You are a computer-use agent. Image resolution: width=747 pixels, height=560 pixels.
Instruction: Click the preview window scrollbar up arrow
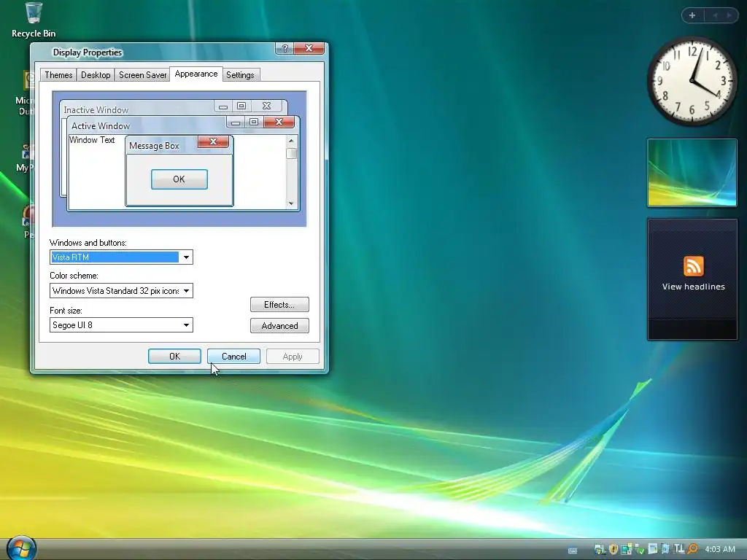pyautogui.click(x=291, y=141)
